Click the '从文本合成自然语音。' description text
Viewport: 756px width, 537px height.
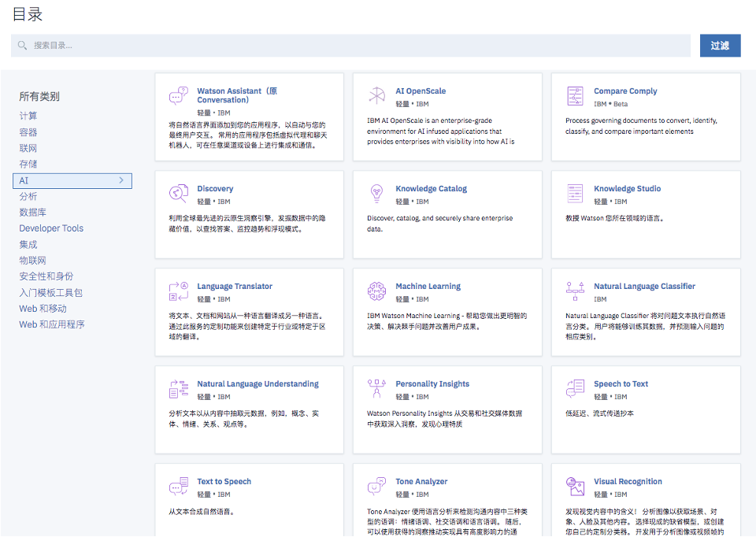(x=202, y=512)
